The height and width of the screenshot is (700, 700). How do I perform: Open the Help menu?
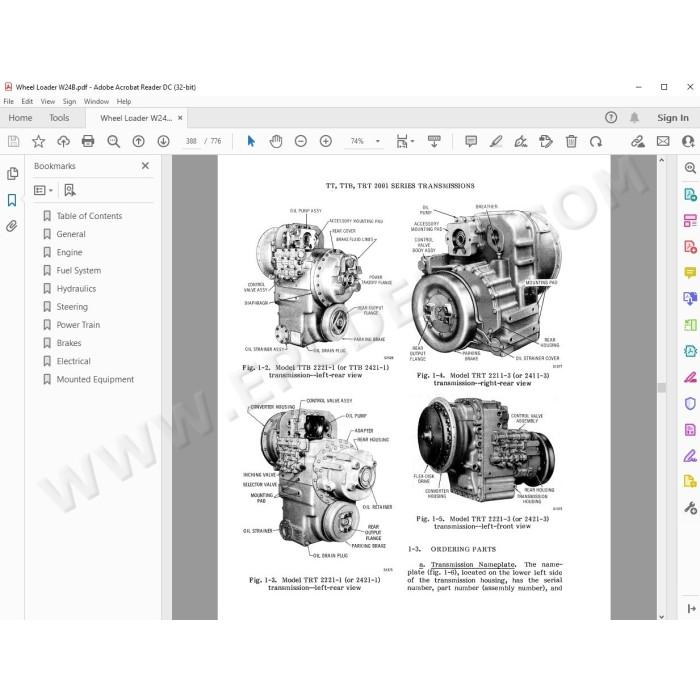pos(124,101)
